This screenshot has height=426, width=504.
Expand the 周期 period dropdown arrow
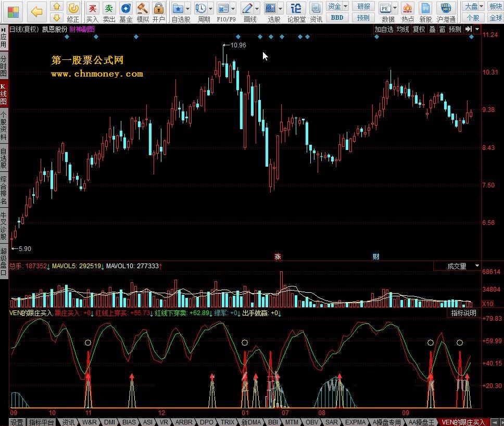[210, 9]
